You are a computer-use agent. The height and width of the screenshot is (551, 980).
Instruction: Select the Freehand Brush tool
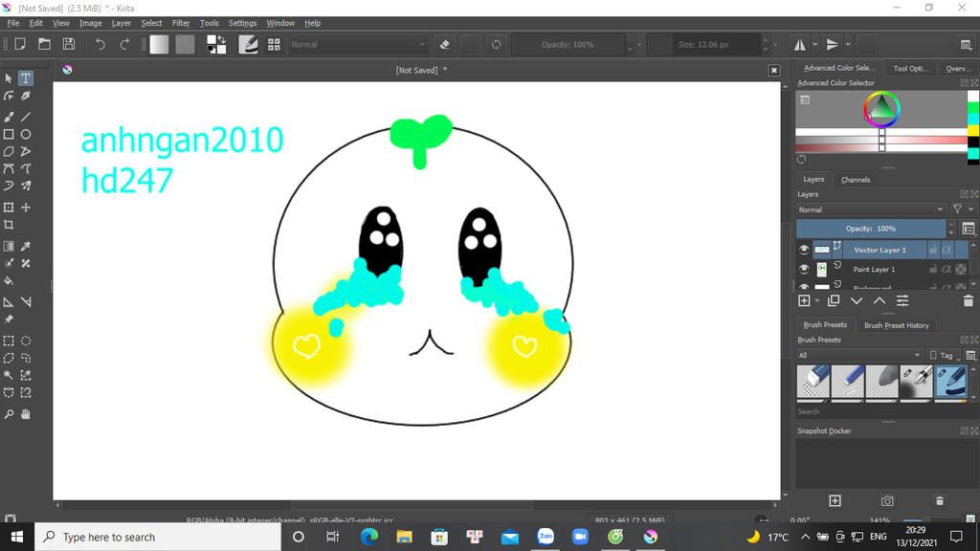pyautogui.click(x=8, y=117)
